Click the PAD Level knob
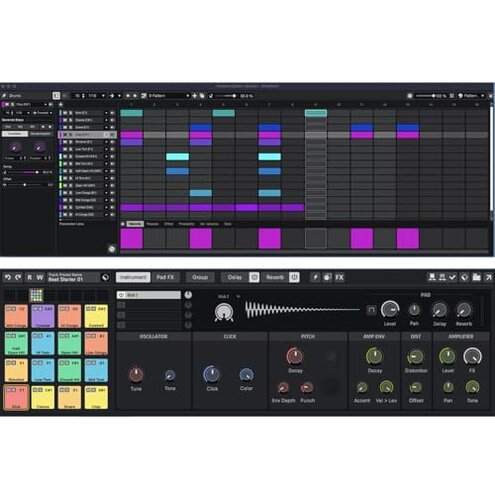Image resolution: width=495 pixels, height=495 pixels. click(390, 310)
